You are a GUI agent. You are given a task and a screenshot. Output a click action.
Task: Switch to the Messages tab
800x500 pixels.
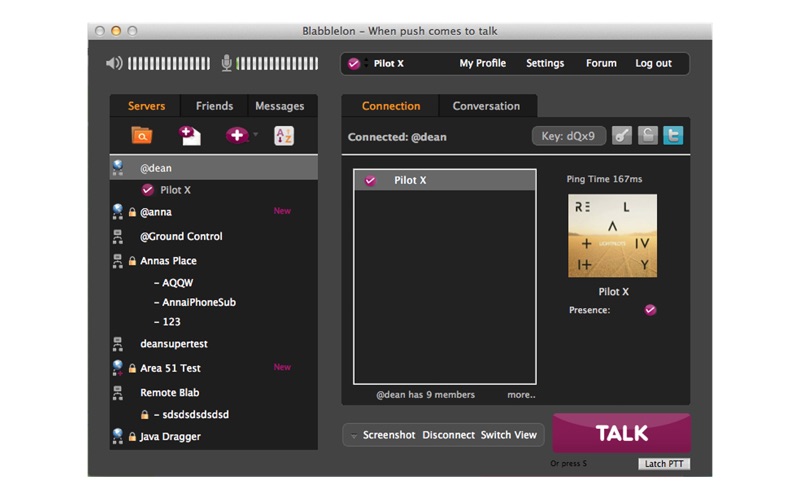pyautogui.click(x=280, y=106)
